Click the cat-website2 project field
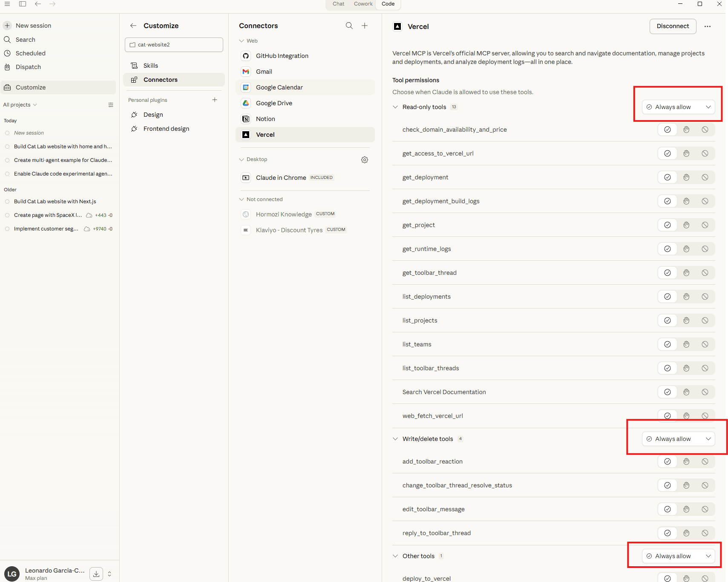The height and width of the screenshot is (582, 728). point(174,45)
